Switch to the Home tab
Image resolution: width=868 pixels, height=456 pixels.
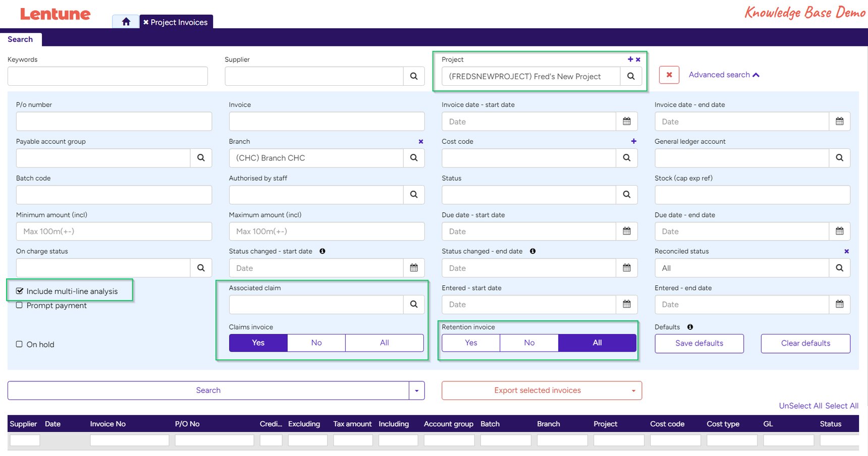pyautogui.click(x=126, y=22)
